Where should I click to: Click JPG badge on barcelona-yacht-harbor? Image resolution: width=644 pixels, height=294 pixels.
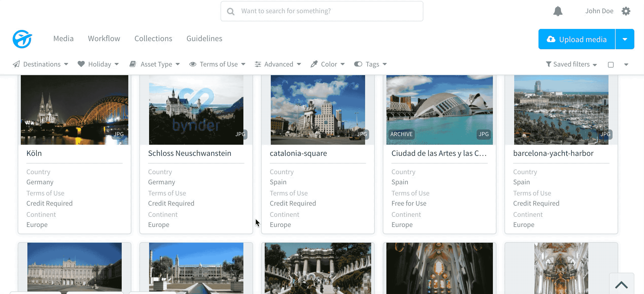pos(605,134)
